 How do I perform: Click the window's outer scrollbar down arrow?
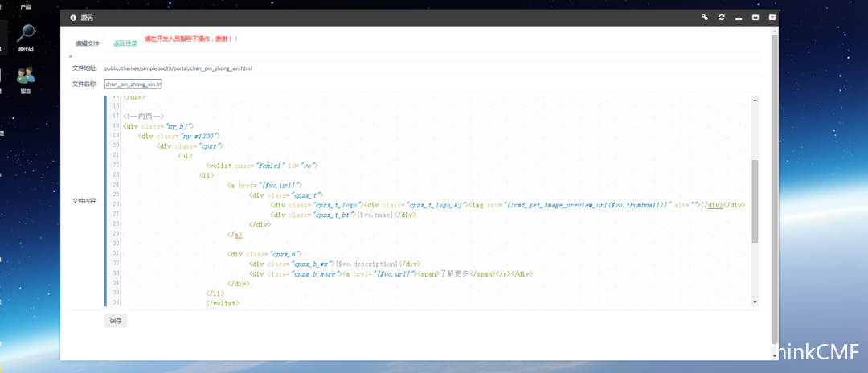pos(775,356)
